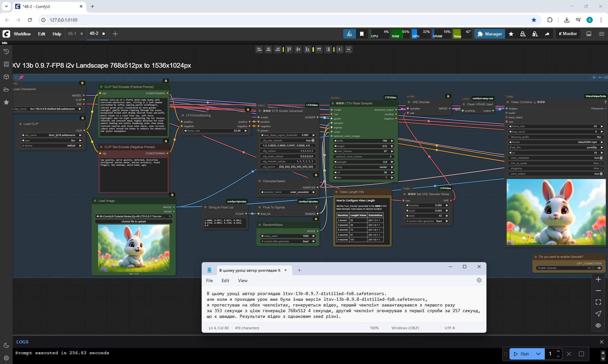The width and height of the screenshot is (608, 364).
Task: Switch to the 48-1 workflow tab
Action: 72,34
